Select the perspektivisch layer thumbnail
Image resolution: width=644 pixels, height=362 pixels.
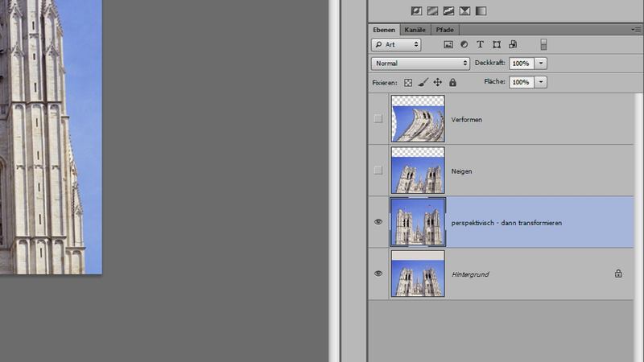click(x=418, y=222)
